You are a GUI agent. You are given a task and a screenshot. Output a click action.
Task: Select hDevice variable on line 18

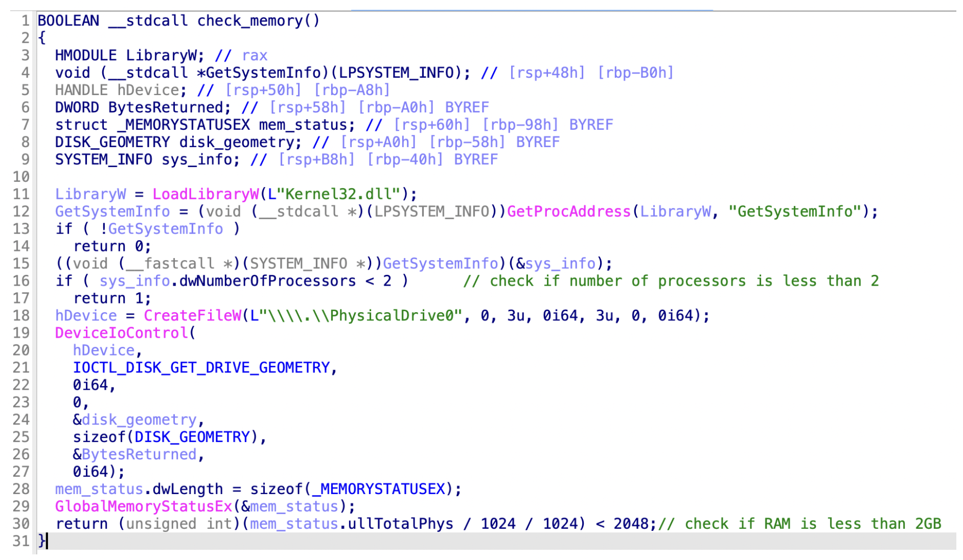pyautogui.click(x=86, y=316)
